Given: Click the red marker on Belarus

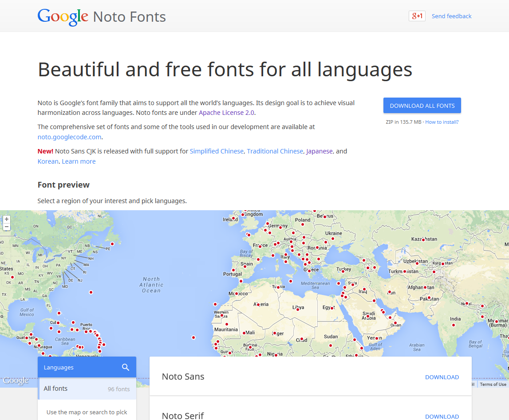Looking at the screenshot, I should point(325,216).
